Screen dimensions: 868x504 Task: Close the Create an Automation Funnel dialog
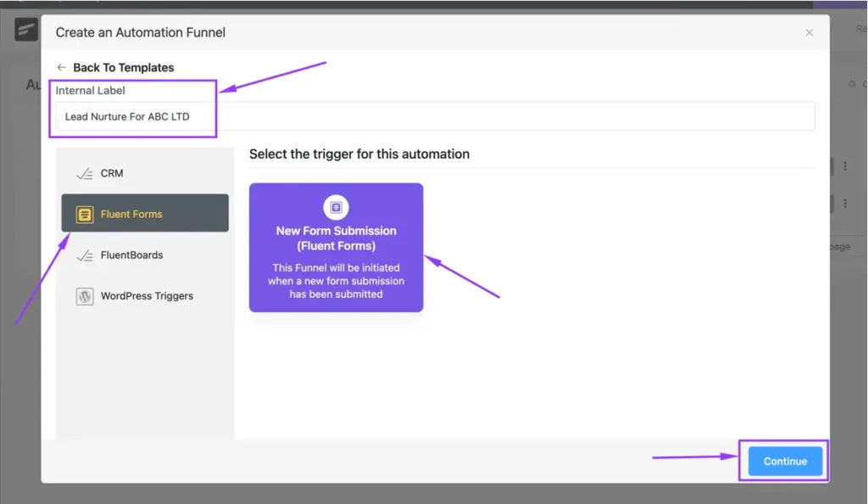tap(809, 33)
